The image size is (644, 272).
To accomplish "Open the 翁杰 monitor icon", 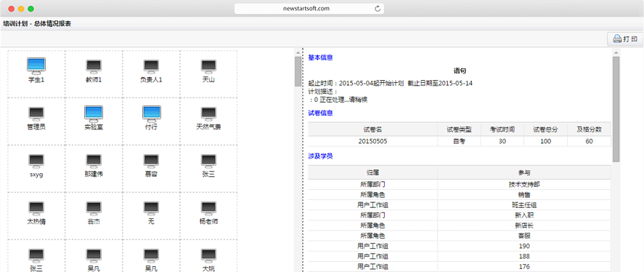I will (x=94, y=209).
